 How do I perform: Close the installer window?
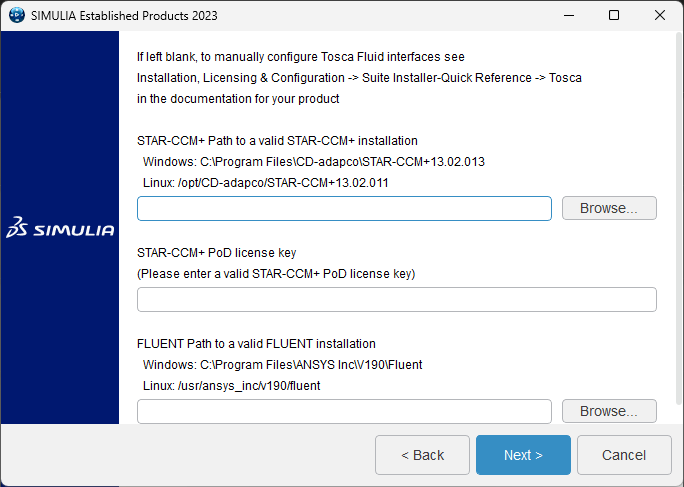(x=660, y=15)
